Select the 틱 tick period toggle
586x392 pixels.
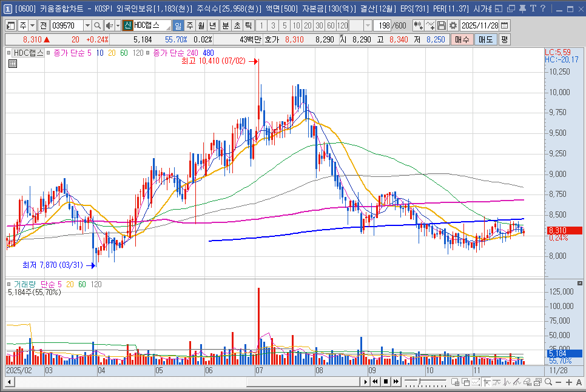tap(248, 25)
